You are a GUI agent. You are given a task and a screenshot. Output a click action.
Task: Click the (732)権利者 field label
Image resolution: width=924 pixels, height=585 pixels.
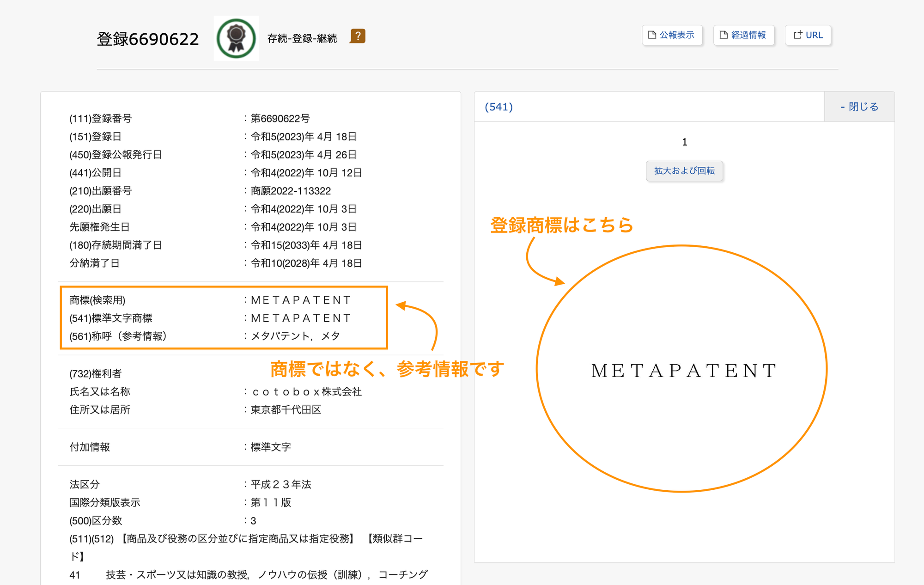[x=96, y=373]
